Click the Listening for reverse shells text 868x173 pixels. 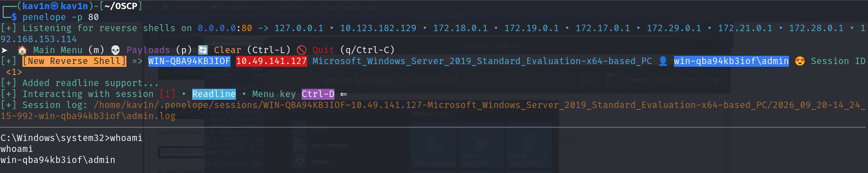click(x=107, y=28)
